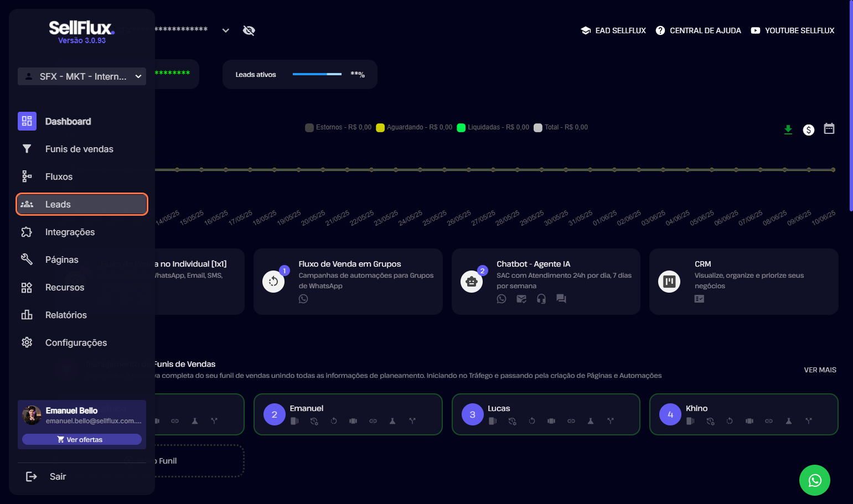Click headset icon in Chatbot card
The image size is (853, 504).
pos(541,299)
